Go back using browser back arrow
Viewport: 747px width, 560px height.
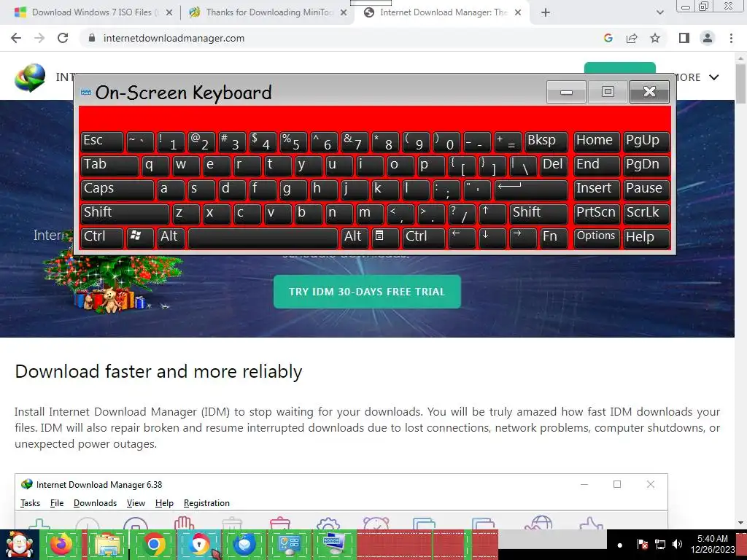tap(16, 38)
